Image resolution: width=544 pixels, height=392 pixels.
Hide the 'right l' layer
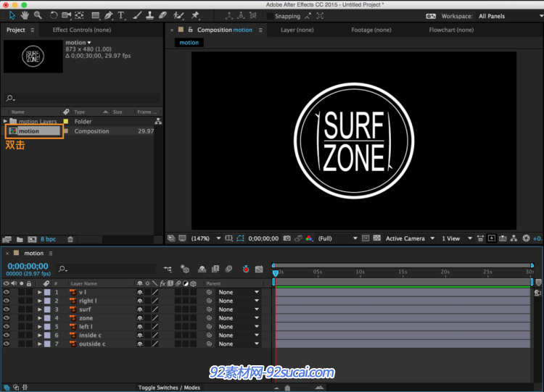coord(7,301)
